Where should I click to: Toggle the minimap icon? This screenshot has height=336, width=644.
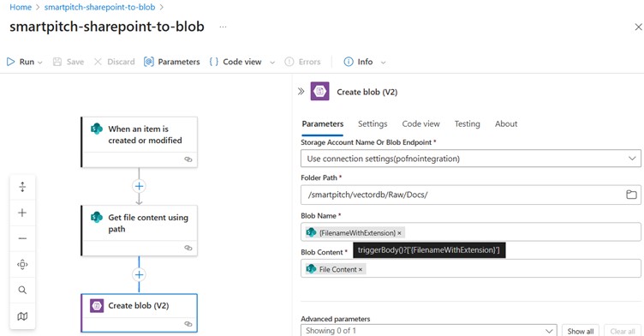[22, 316]
